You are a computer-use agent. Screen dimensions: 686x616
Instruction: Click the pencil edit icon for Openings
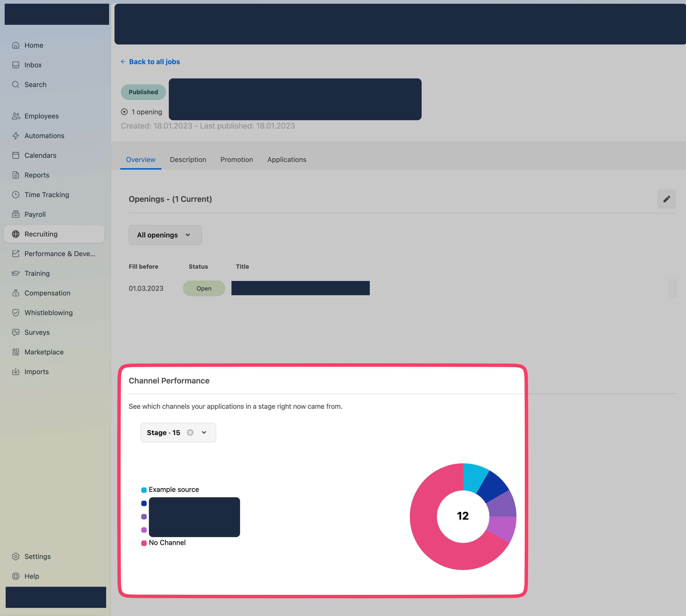[666, 199]
